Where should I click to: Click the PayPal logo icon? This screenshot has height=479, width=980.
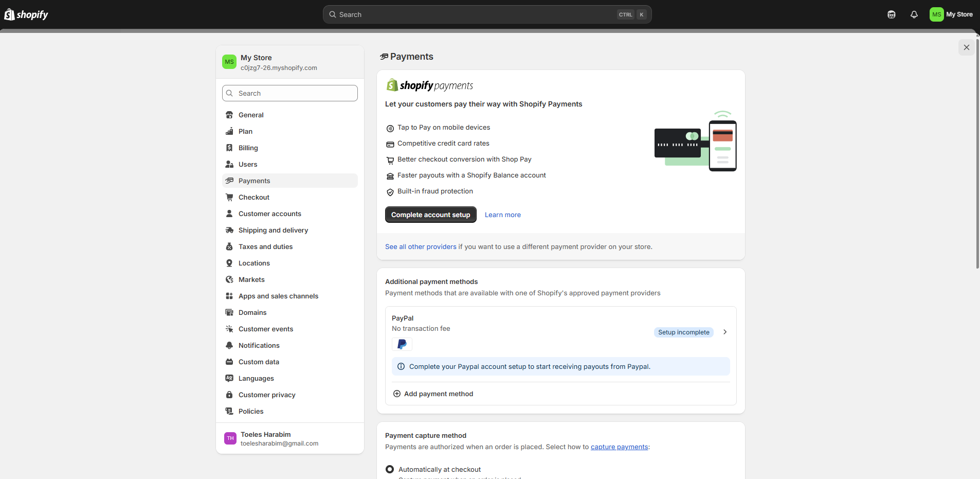(402, 344)
